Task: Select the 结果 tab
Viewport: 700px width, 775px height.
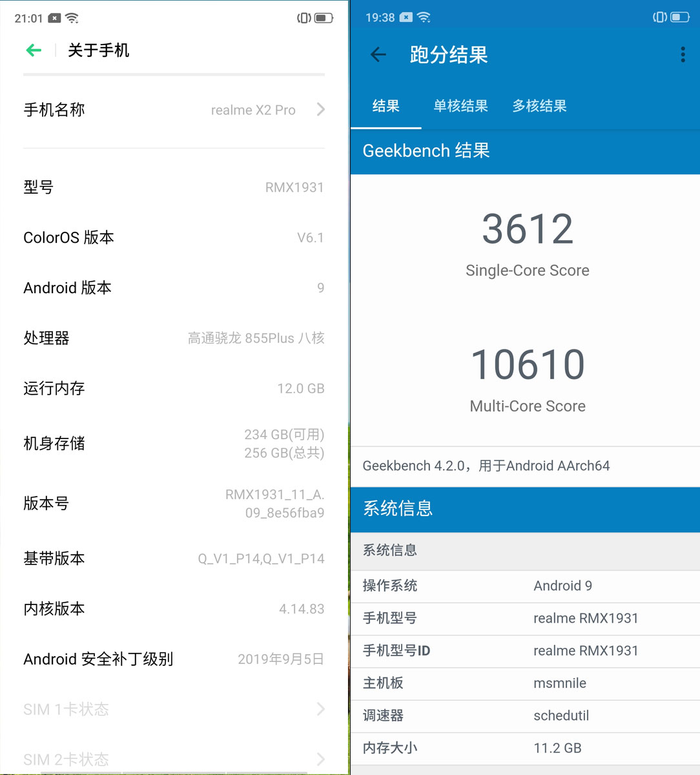Action: [x=386, y=106]
